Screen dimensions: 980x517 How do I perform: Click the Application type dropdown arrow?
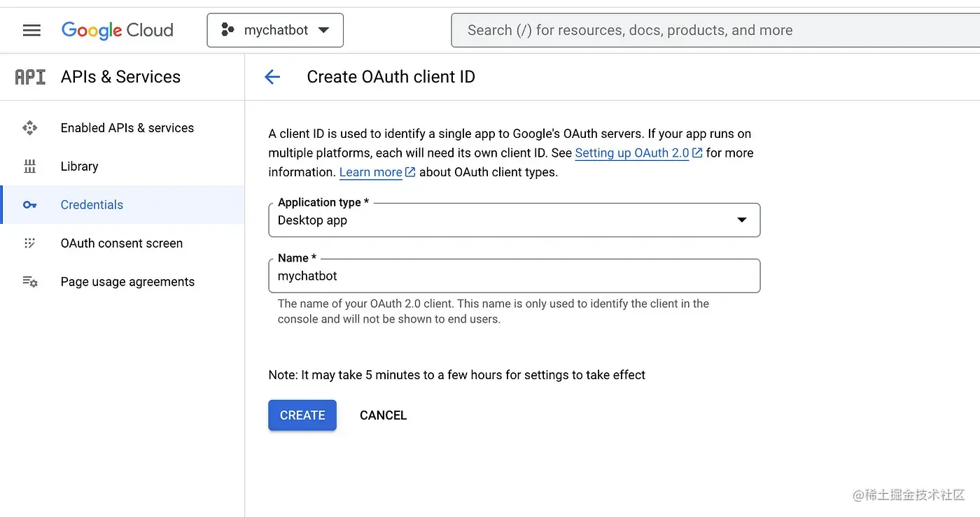742,220
